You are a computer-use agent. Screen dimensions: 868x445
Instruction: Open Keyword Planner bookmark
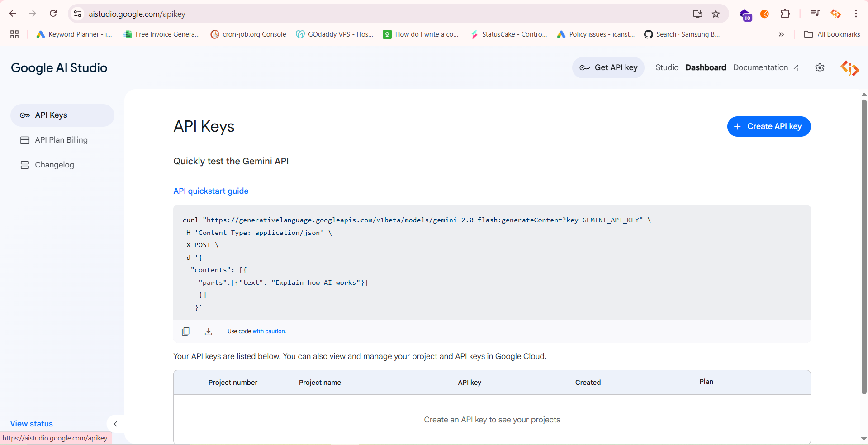pos(74,34)
